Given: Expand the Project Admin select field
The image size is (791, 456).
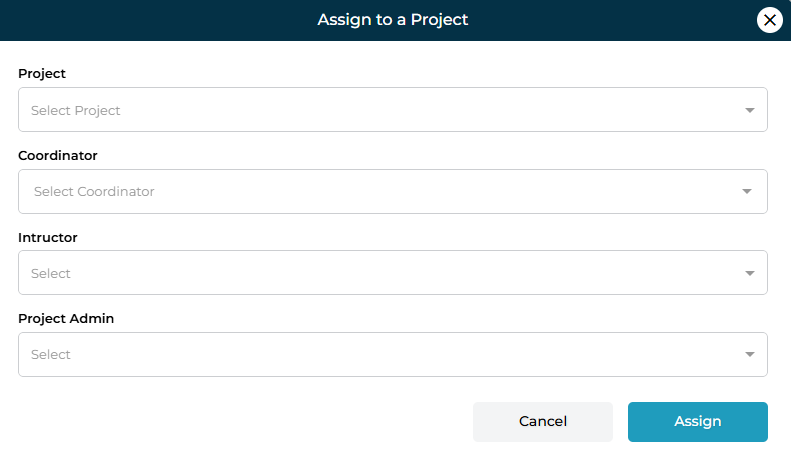Looking at the screenshot, I should pyautogui.click(x=392, y=354).
